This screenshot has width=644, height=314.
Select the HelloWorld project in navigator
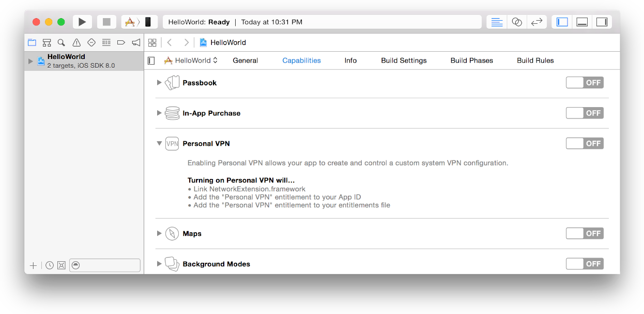66,61
